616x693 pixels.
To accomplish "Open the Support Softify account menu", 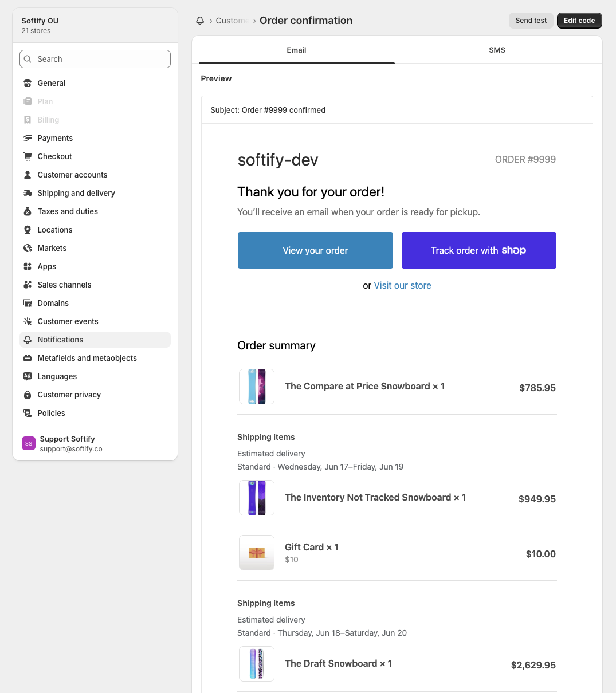I will point(95,443).
